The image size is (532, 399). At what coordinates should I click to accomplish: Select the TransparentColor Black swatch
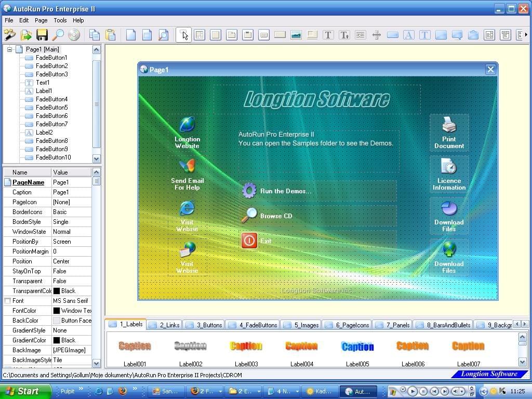57,291
